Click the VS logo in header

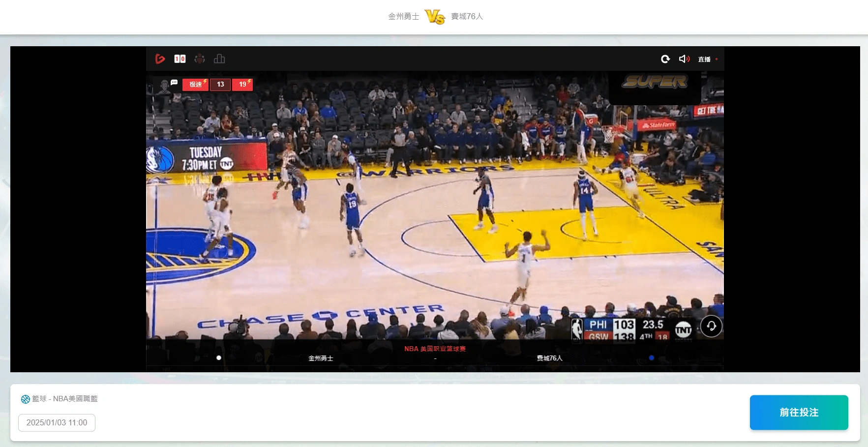pyautogui.click(x=435, y=17)
